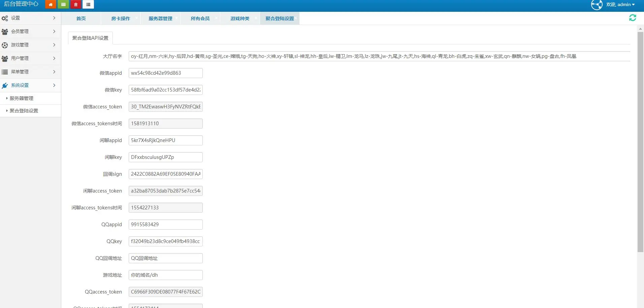Open 服务器管理 in the sidebar submenu
This screenshot has height=308, width=644.
[22, 98]
